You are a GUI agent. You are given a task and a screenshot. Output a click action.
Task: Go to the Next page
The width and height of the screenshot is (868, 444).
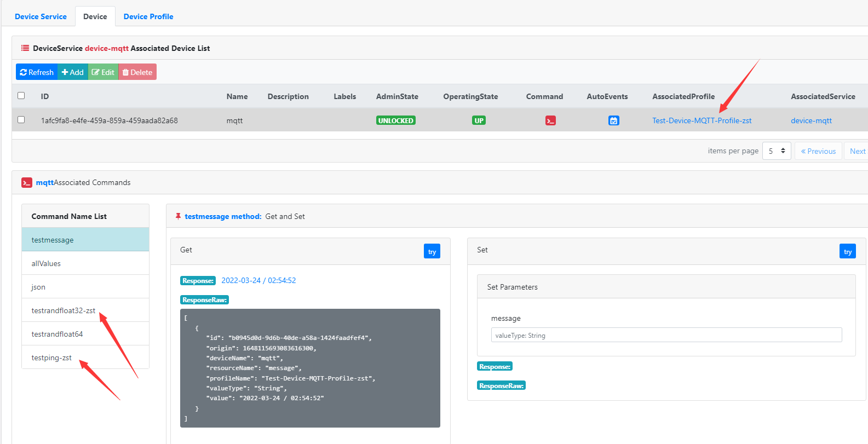pos(857,151)
